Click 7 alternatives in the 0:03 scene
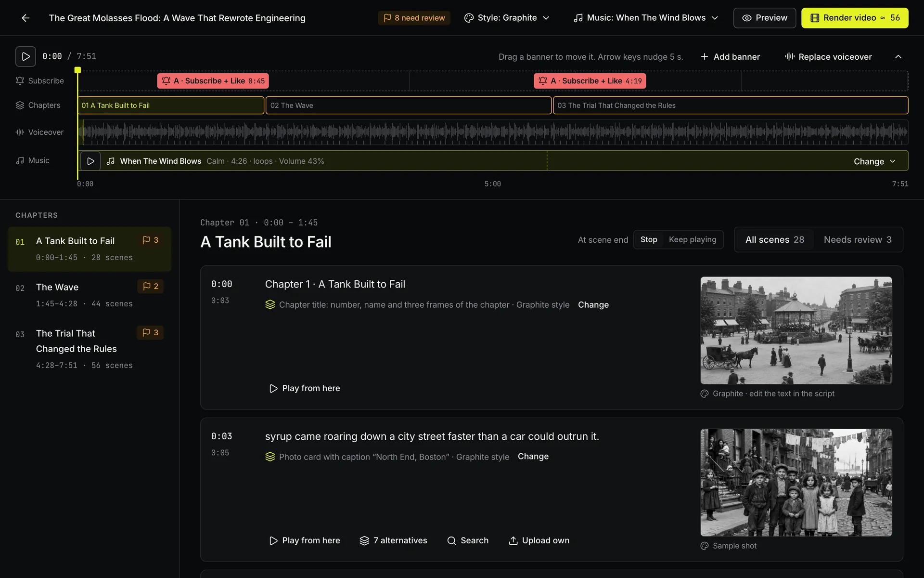Screen dimensions: 924x578 (393, 540)
